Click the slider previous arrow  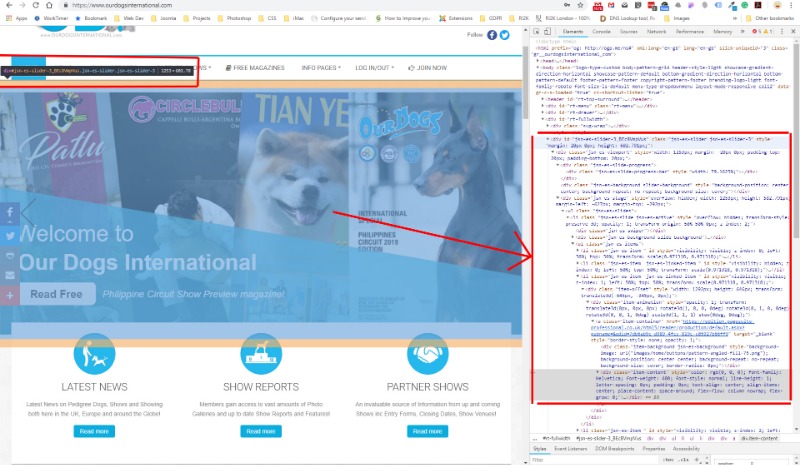click(29, 212)
